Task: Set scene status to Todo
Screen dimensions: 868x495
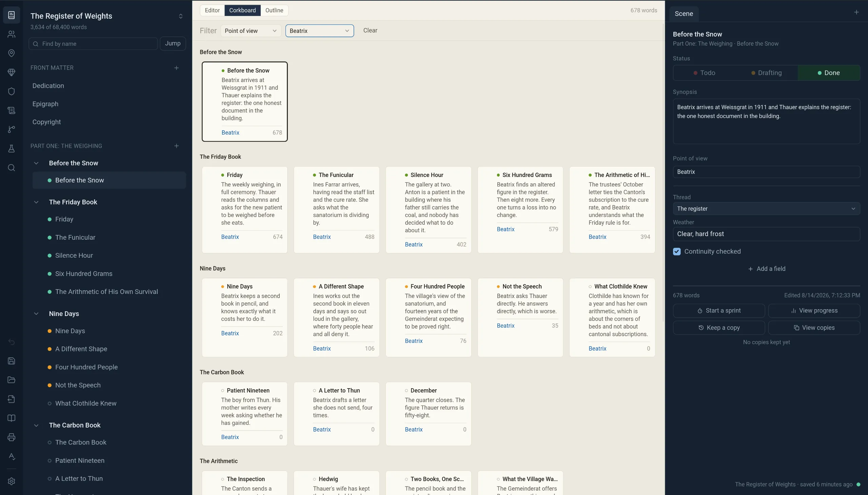Action: pyautogui.click(x=704, y=73)
